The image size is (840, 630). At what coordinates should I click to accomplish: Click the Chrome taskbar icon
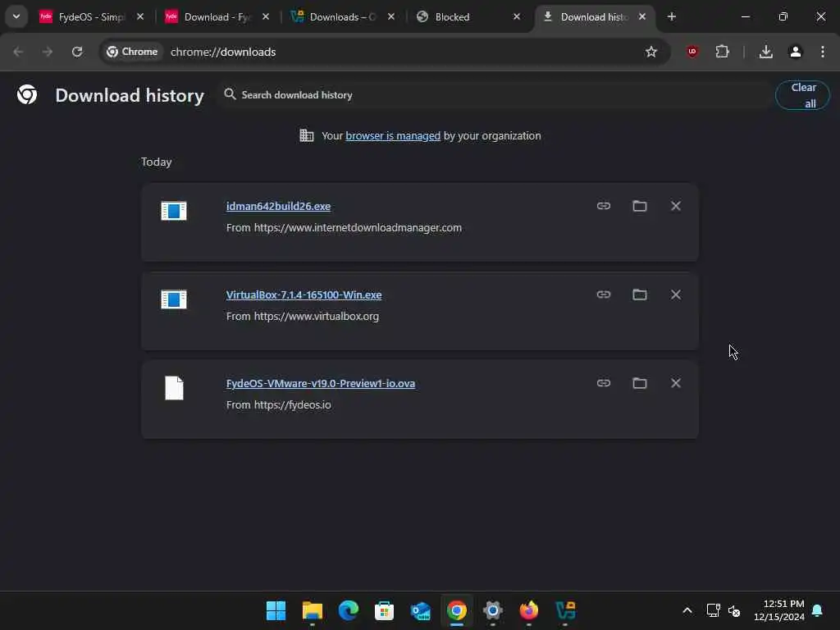(456, 610)
